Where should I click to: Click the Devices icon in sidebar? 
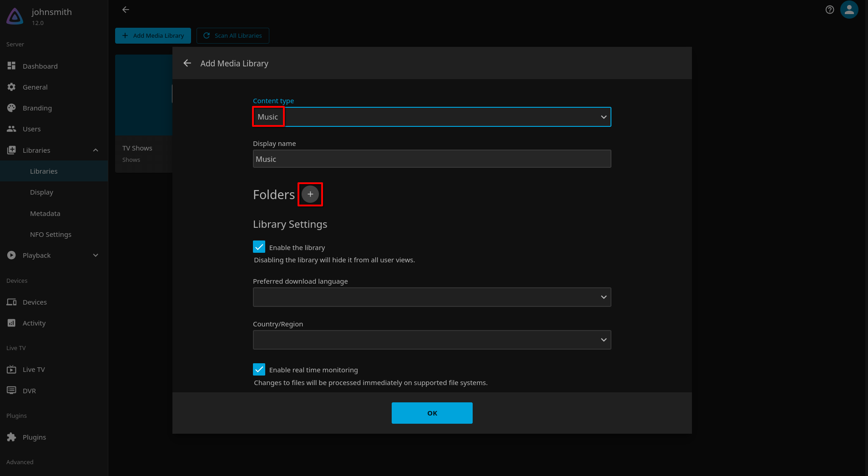pos(12,302)
